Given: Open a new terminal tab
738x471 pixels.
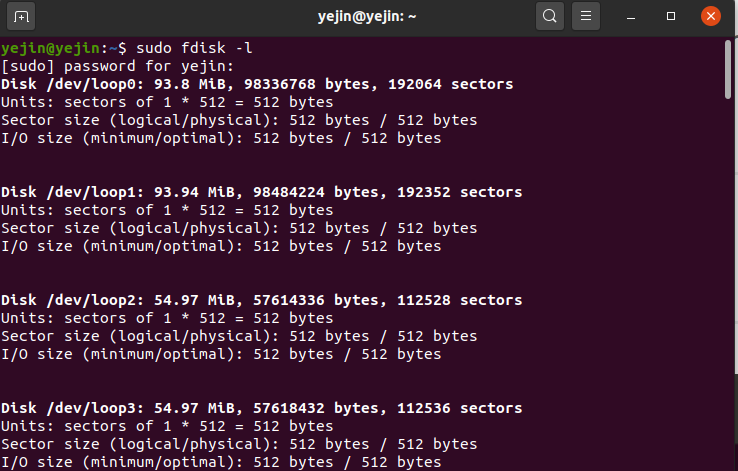Looking at the screenshot, I should coord(21,17).
